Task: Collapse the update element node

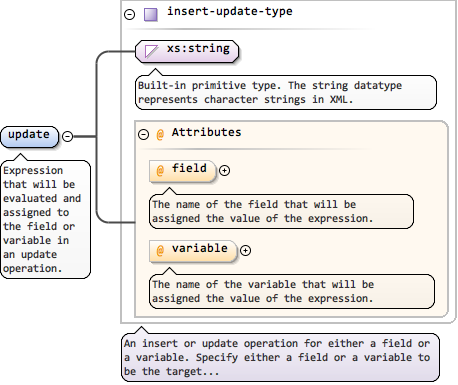Action: pyautogui.click(x=68, y=136)
